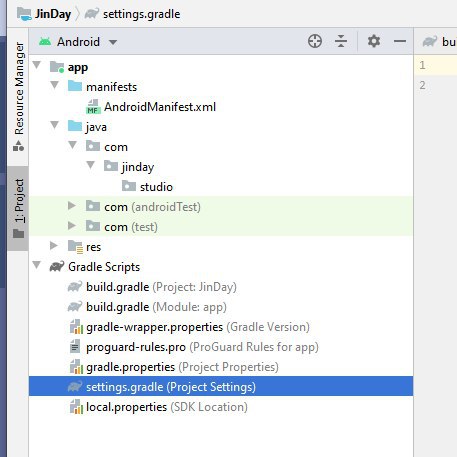The height and width of the screenshot is (457, 457).
Task: Click the gradle-wrapper.properties file icon
Action: coord(76,327)
